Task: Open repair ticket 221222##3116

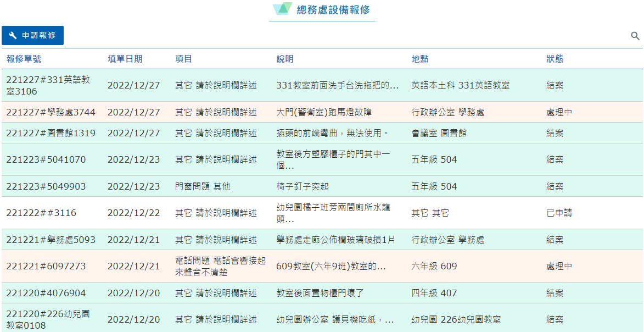Action: [x=41, y=213]
